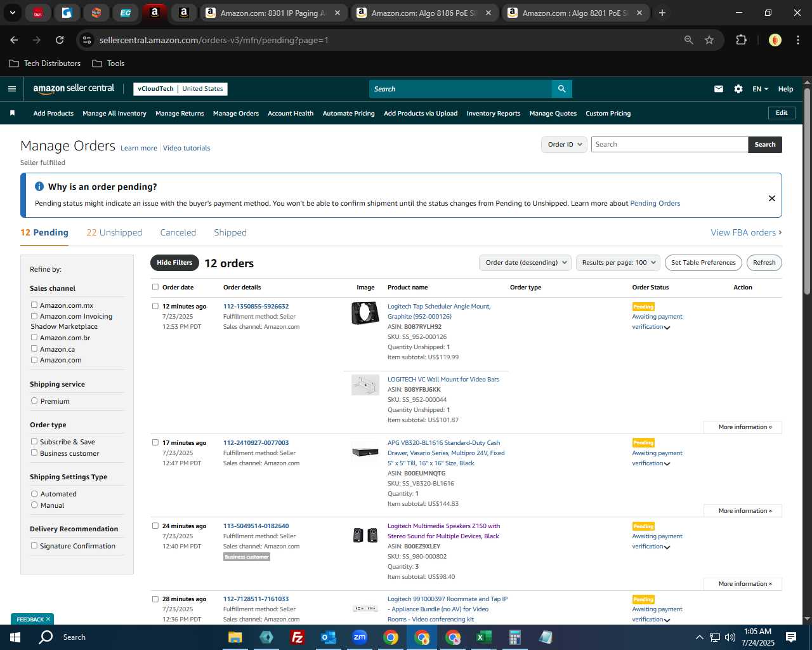
Task: Switch to the Shipped orders tab
Action: click(230, 232)
